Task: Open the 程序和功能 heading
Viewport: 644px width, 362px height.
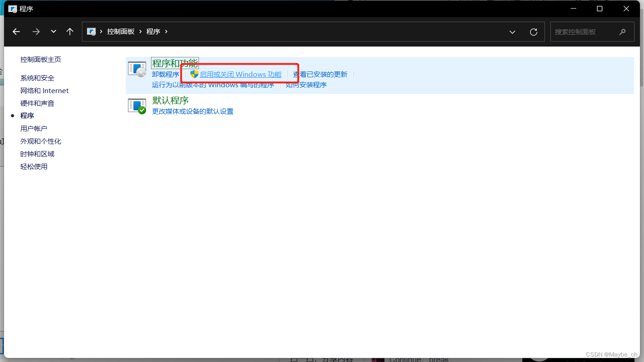Action: (x=175, y=63)
